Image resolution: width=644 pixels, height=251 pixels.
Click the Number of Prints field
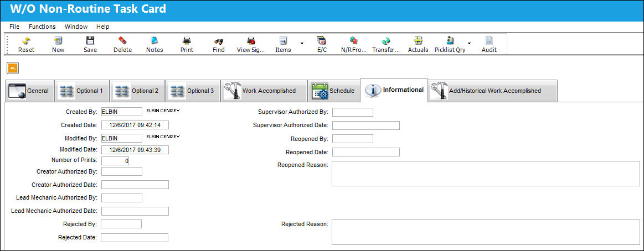[115, 161]
